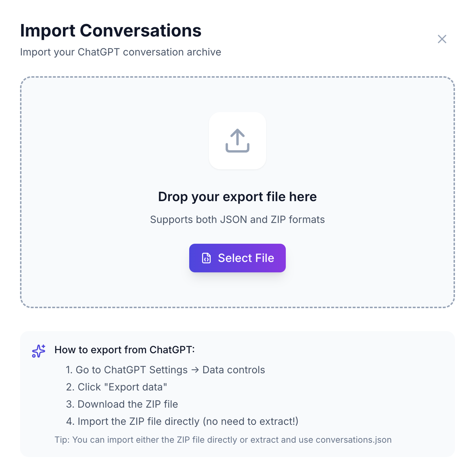Open the file picker via Select File
The height and width of the screenshot is (476, 475).
(237, 258)
